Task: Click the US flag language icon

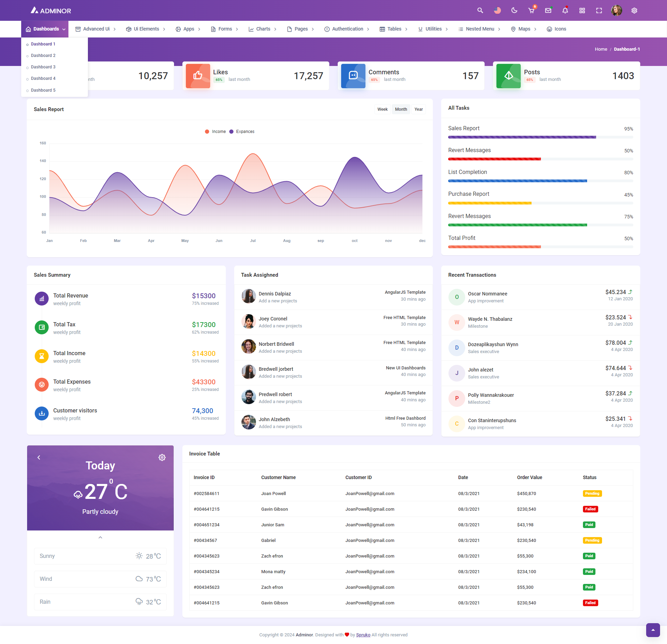Action: (497, 10)
